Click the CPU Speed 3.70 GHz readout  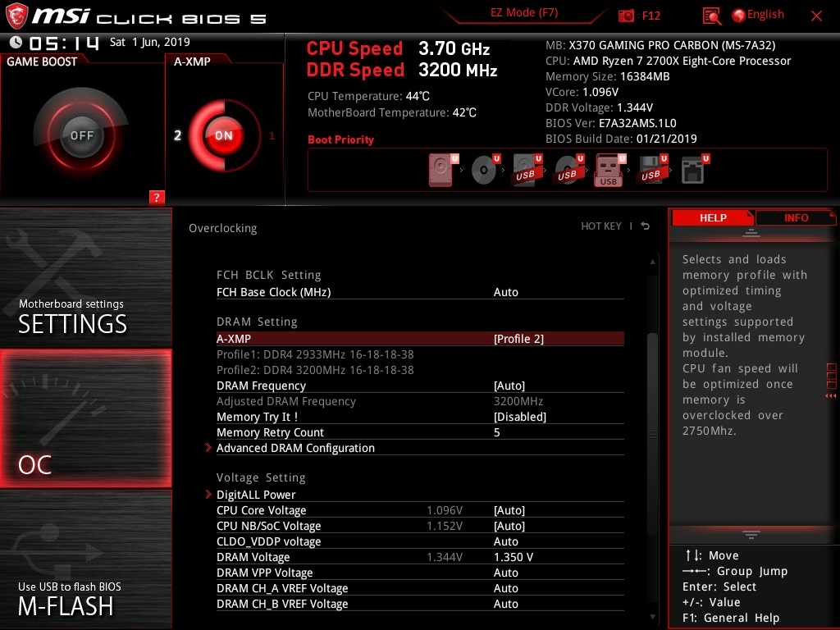398,48
